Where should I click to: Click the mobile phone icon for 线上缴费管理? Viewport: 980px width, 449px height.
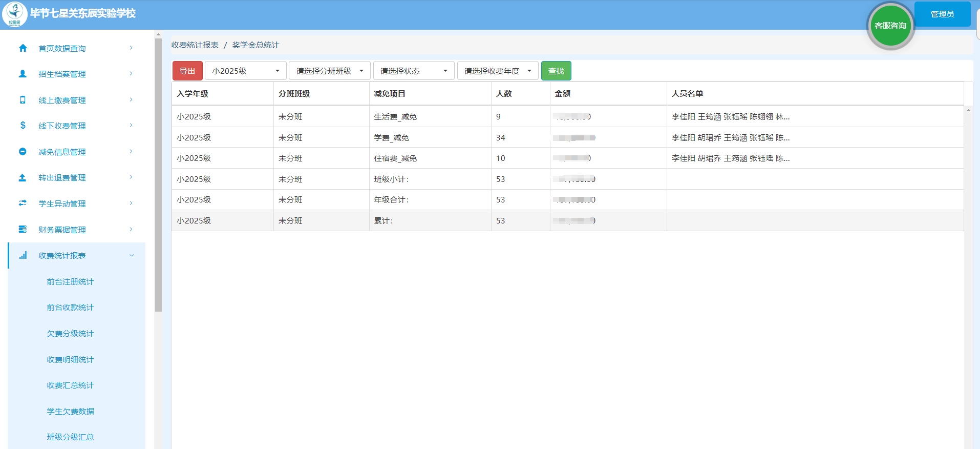coord(23,100)
